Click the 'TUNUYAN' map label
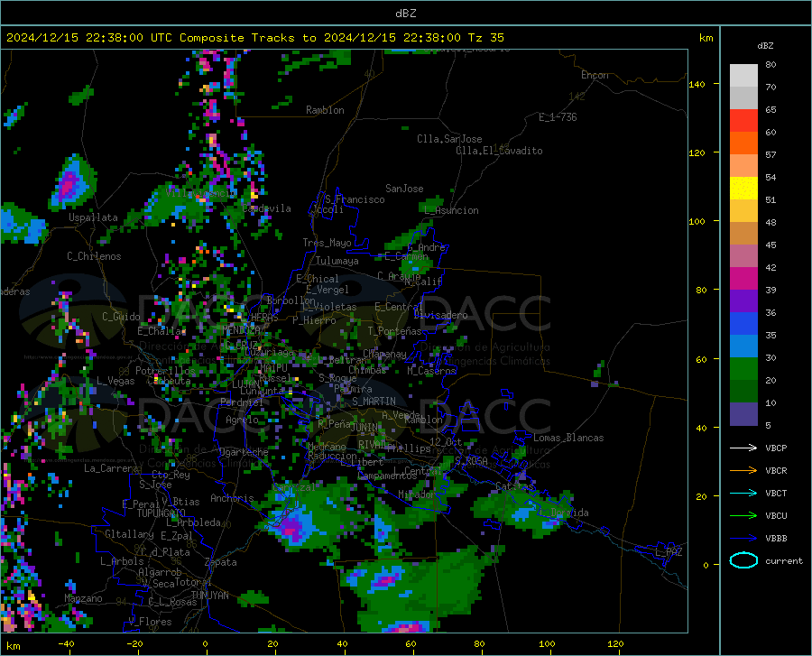 (x=209, y=596)
